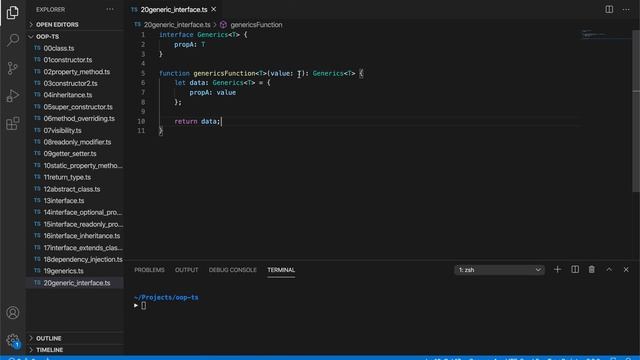Image resolution: width=640 pixels, height=360 pixels.
Task: Click 20generic_interface.ts in the breadcrumb
Action: [x=177, y=25]
